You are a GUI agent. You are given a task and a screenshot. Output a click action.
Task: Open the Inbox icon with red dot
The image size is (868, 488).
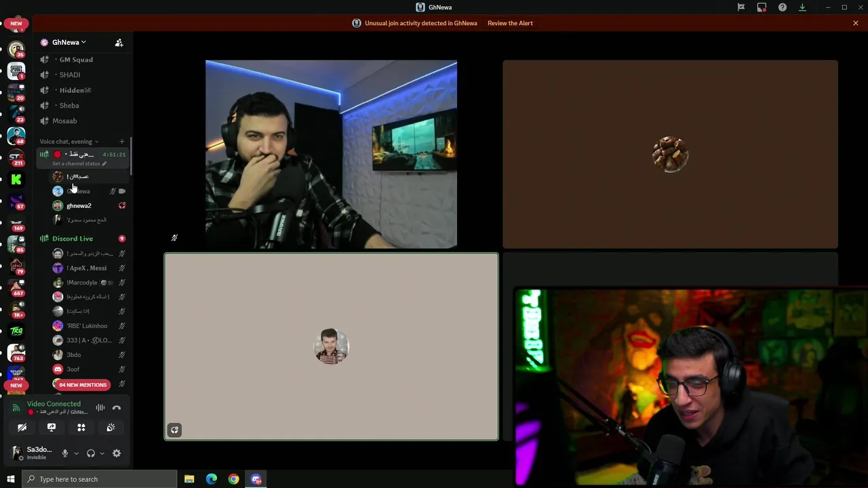(x=762, y=7)
